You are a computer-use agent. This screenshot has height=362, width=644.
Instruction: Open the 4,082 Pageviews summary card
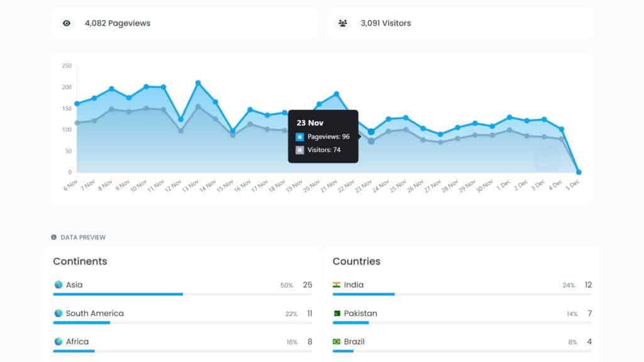(x=184, y=23)
